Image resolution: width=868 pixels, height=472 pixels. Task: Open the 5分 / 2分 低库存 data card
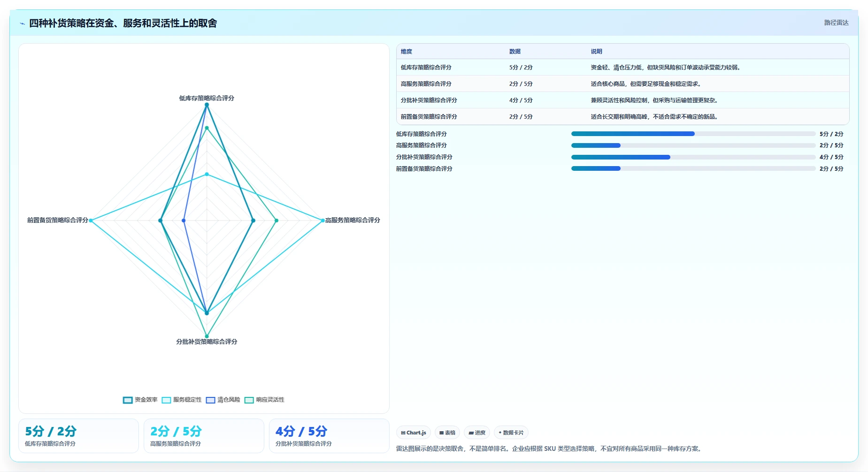point(78,436)
